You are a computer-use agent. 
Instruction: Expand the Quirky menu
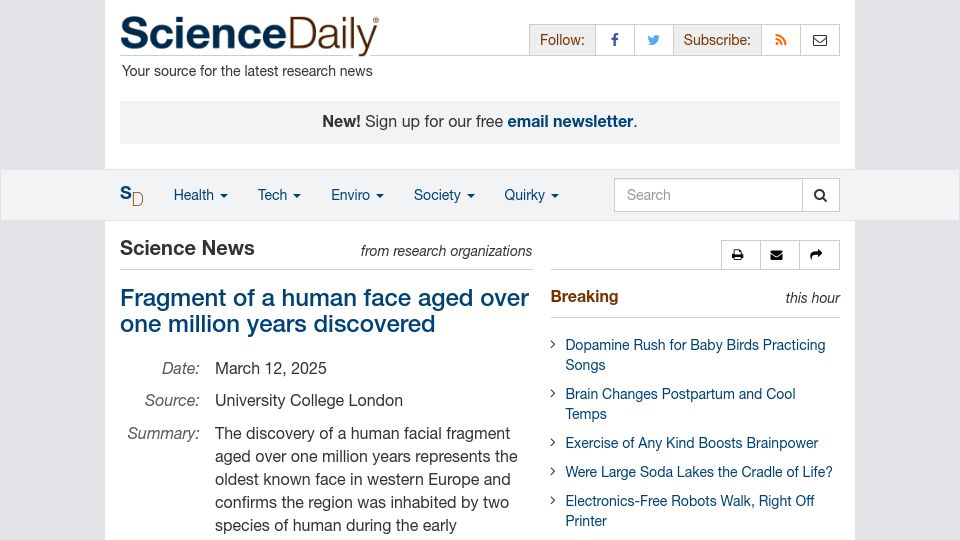[531, 195]
